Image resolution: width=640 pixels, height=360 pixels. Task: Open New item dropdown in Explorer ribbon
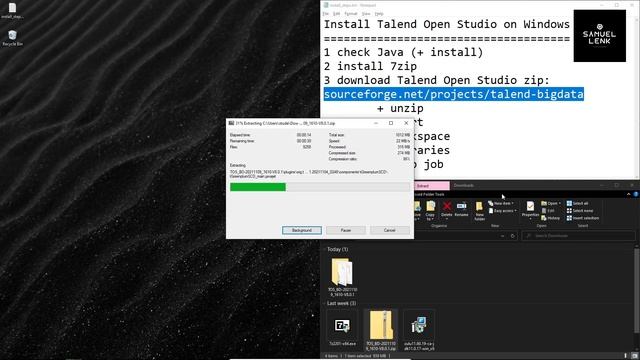[501, 203]
